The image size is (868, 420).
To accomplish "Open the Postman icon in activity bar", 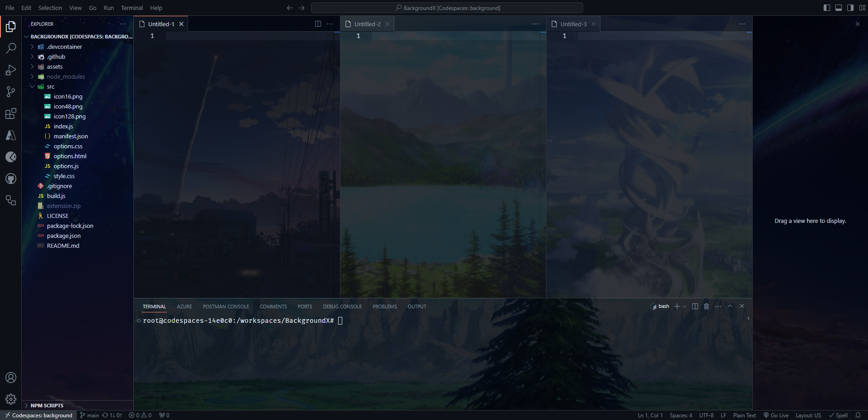I will (x=11, y=157).
